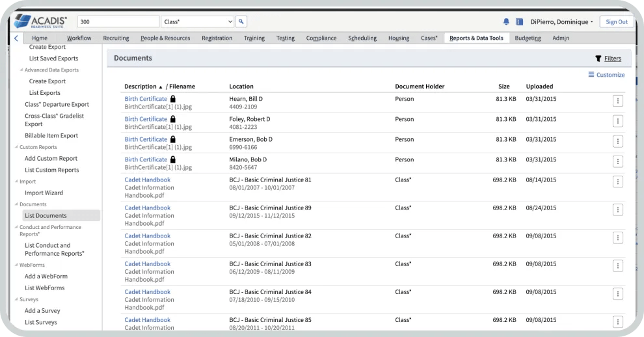Screen dimensions: 644x337
Task: Open actions menu for Basic Criminal Justice 81 row
Action: tap(618, 182)
